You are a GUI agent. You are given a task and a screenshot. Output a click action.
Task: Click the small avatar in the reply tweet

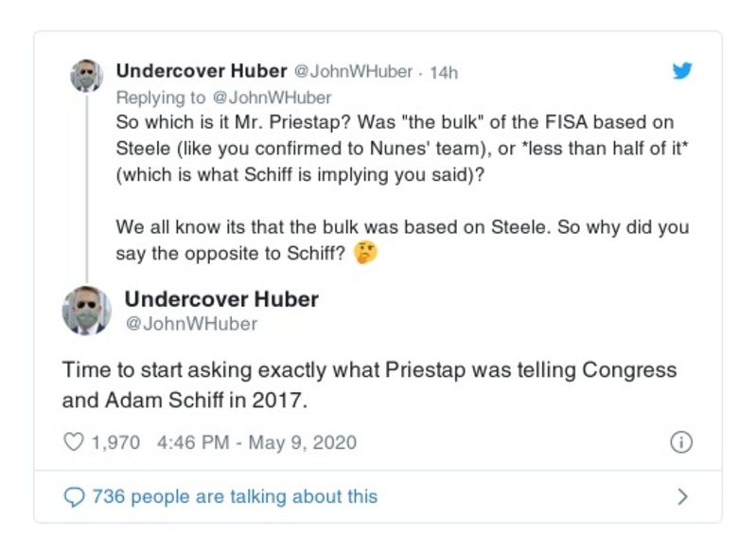click(86, 75)
